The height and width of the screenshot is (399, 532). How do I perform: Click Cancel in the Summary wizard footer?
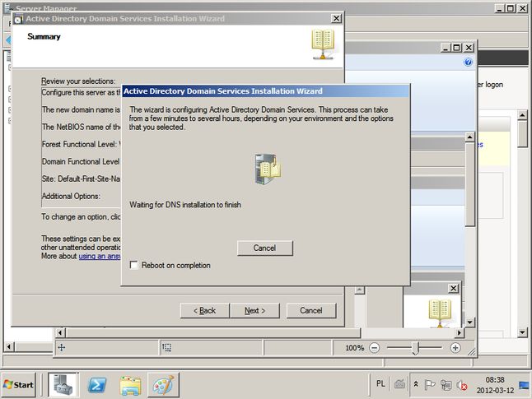coord(311,310)
